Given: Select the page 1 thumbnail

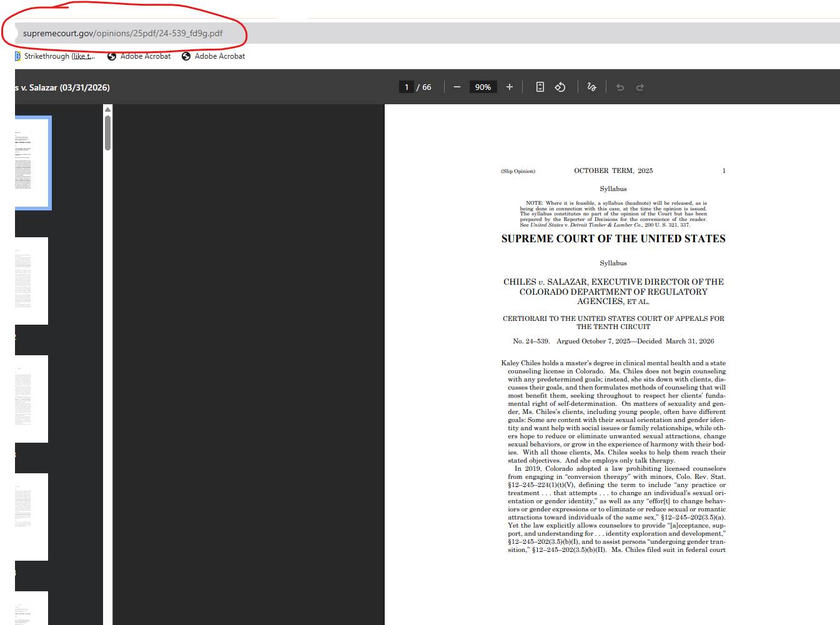Looking at the screenshot, I should click(x=31, y=162).
